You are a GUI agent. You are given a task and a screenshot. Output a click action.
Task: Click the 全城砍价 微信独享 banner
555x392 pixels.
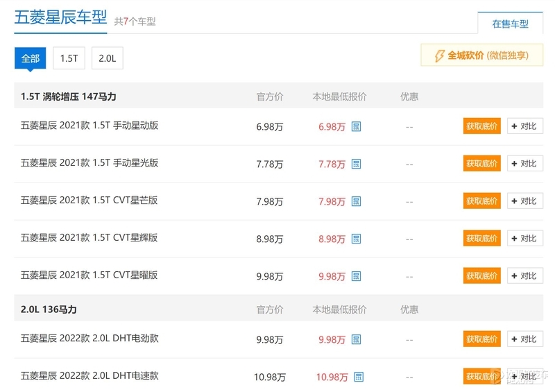point(481,56)
